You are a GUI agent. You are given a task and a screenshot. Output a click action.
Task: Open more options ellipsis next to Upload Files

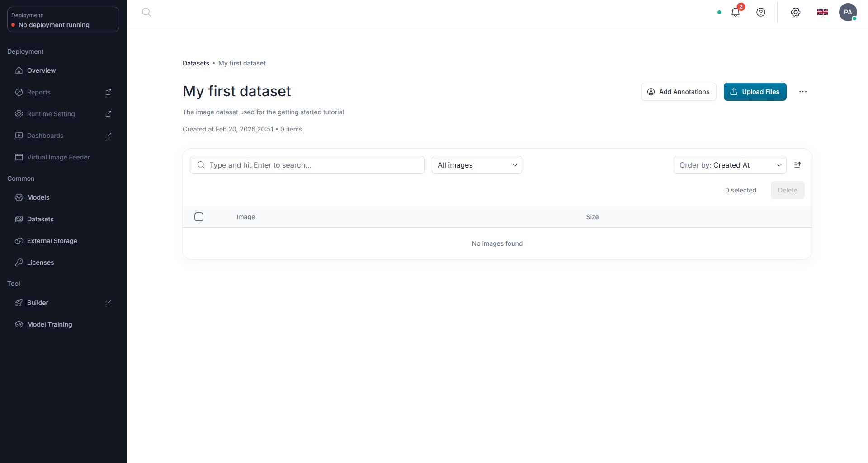coord(803,92)
